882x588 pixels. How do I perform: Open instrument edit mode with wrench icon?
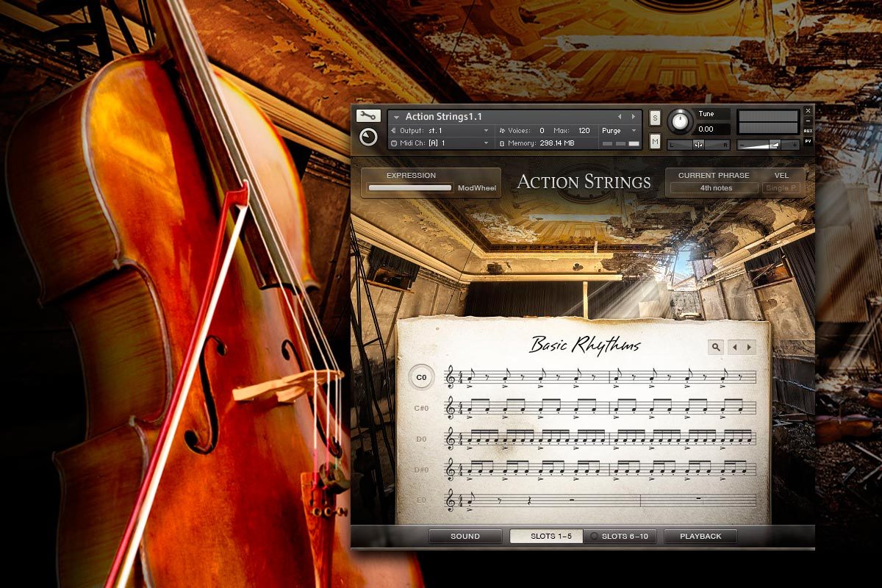tap(368, 116)
